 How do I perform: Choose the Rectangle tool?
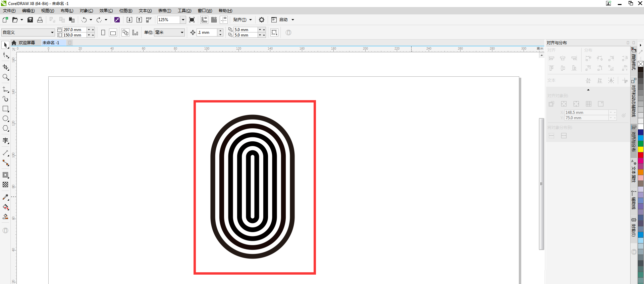tap(5, 109)
